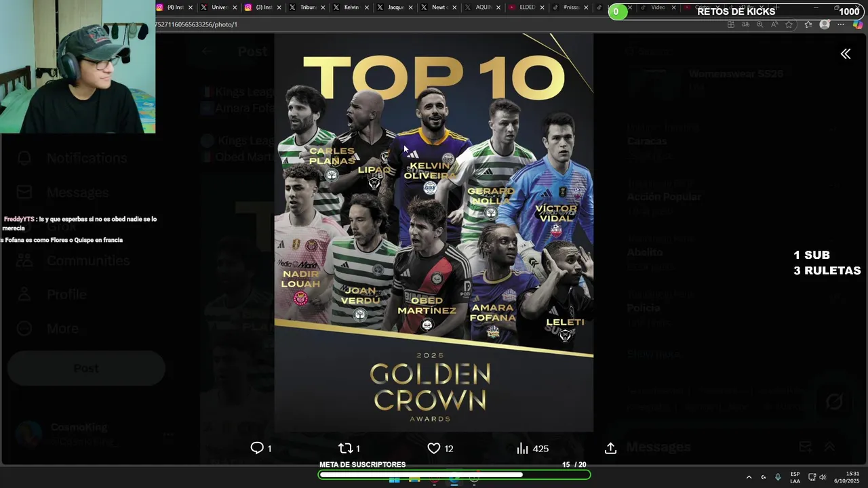Screen dimensions: 868x488
Task: Close the 'Newt' browser tab
Action: pyautogui.click(x=454, y=7)
